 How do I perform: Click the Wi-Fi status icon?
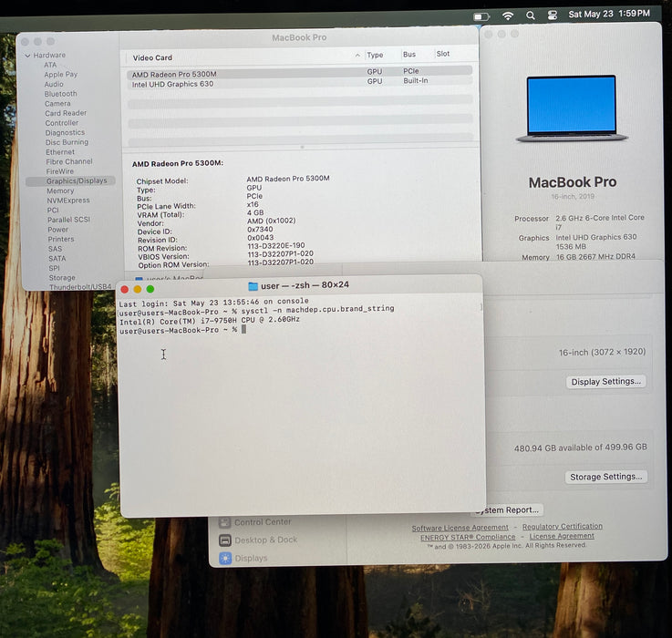click(508, 15)
